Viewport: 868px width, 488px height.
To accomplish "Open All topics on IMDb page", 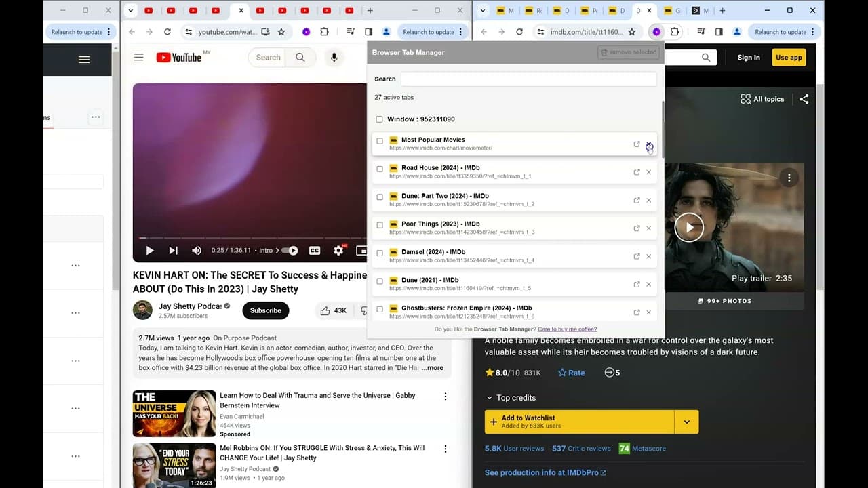I will pyautogui.click(x=762, y=99).
